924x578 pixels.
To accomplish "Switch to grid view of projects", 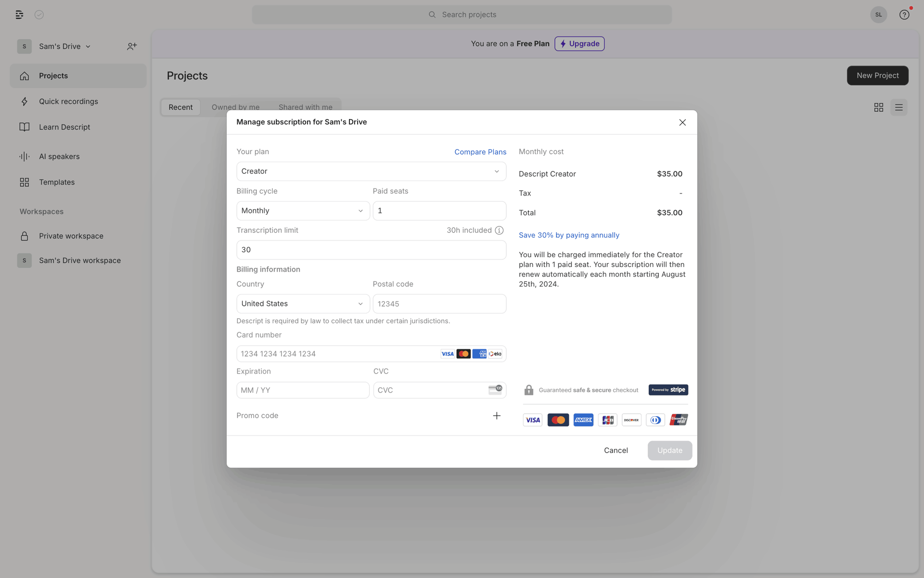I will 878,107.
